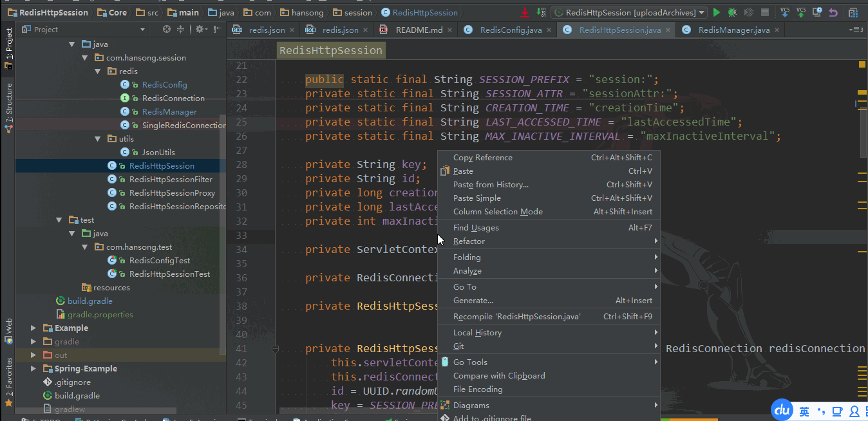Open RedisHttpSessionFilter in the project tree
The width and height of the screenshot is (868, 421).
point(170,180)
